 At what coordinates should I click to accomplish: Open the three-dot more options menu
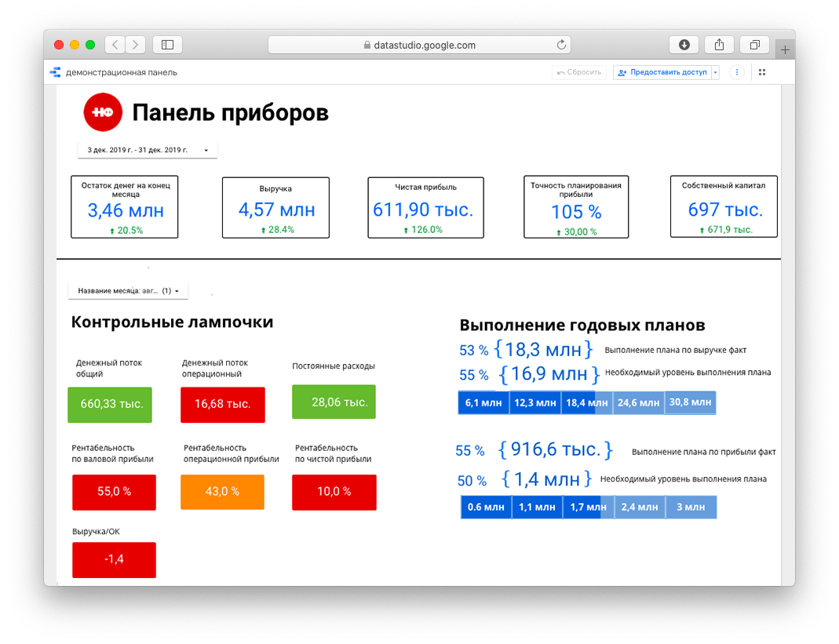click(736, 72)
